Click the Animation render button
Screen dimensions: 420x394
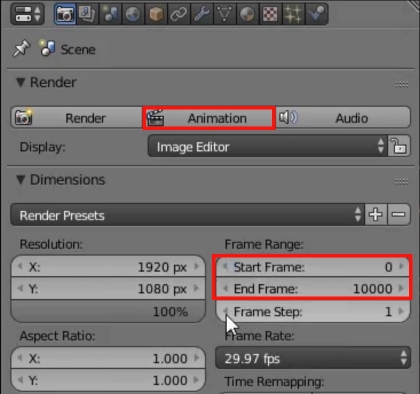[x=209, y=118]
